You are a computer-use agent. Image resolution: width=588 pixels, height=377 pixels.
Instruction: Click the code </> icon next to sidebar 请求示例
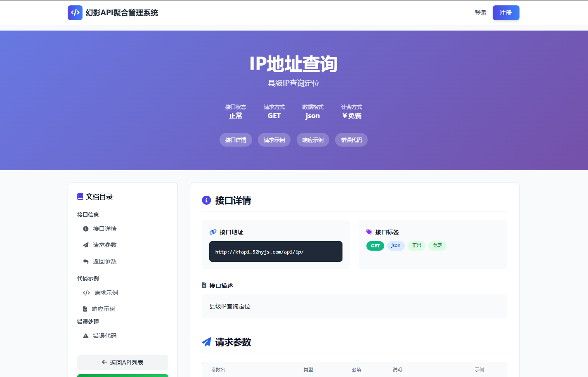pos(86,293)
